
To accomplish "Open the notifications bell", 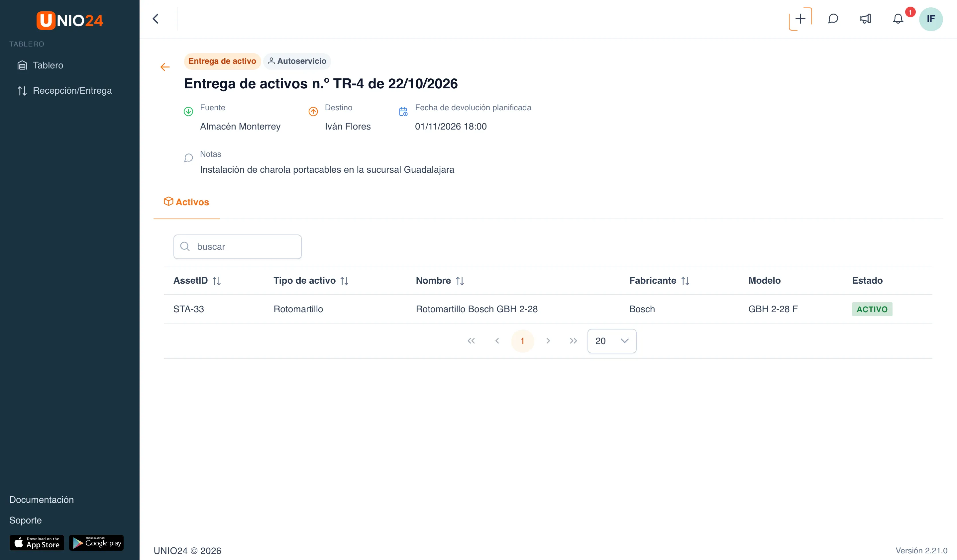I will (x=898, y=19).
